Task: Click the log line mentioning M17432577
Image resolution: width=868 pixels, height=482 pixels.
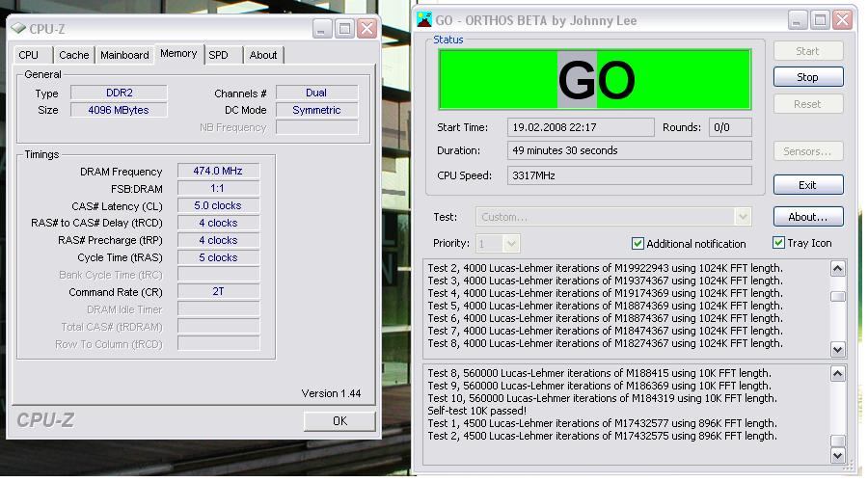Action: [602, 423]
